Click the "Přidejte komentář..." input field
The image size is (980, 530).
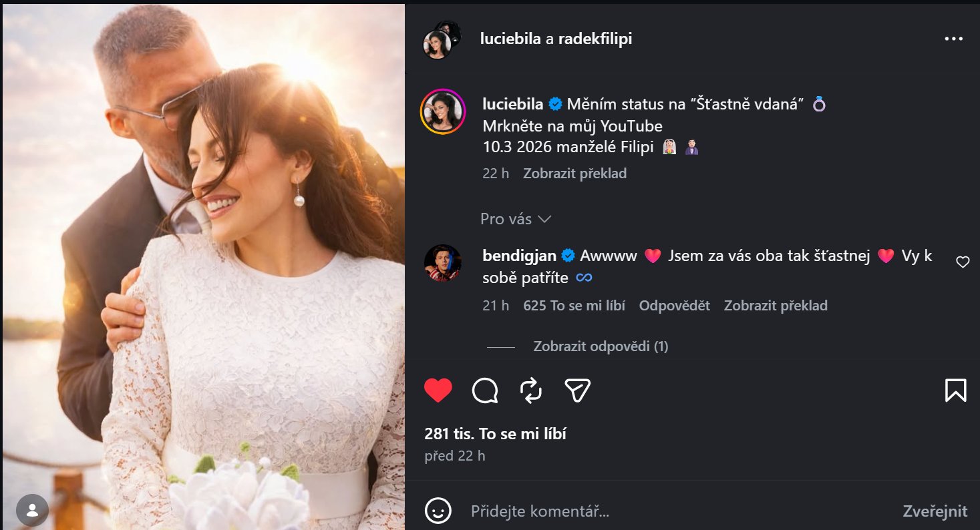point(668,512)
